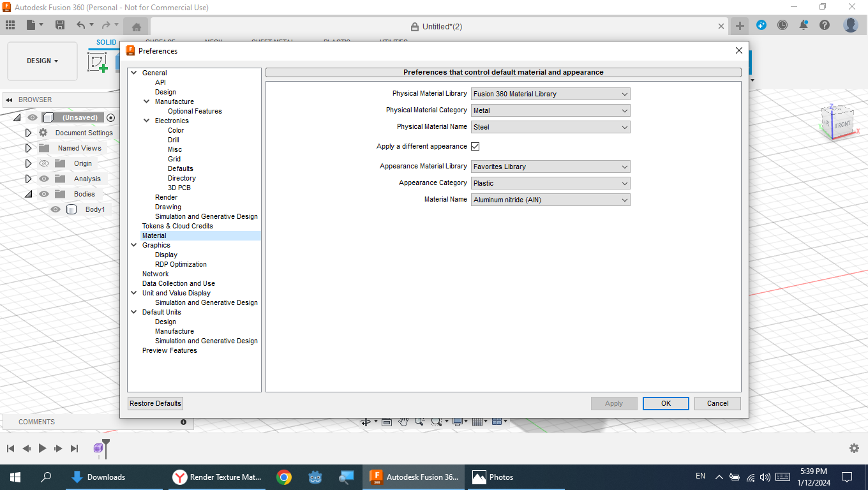Uncheck Apply a different appearance

475,146
